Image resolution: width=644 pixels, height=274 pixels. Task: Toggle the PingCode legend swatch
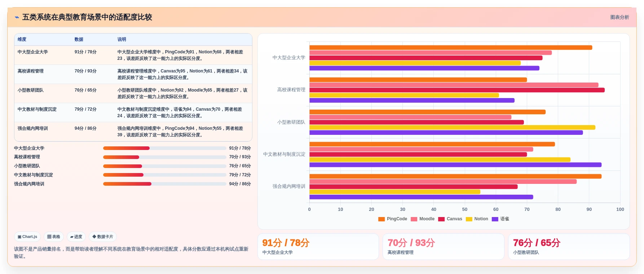[381, 219]
